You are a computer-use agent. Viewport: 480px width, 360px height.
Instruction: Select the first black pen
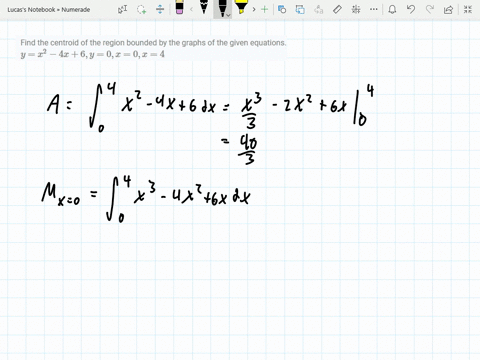(x=203, y=7)
